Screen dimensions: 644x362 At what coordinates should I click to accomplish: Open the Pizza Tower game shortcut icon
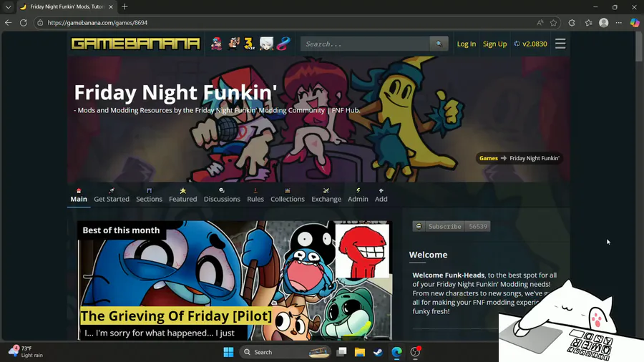click(x=234, y=44)
